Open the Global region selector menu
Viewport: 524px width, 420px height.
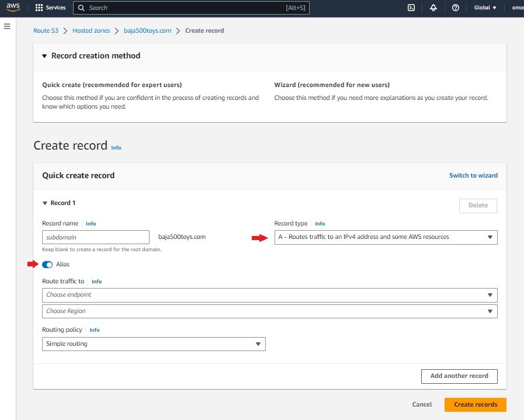point(485,8)
